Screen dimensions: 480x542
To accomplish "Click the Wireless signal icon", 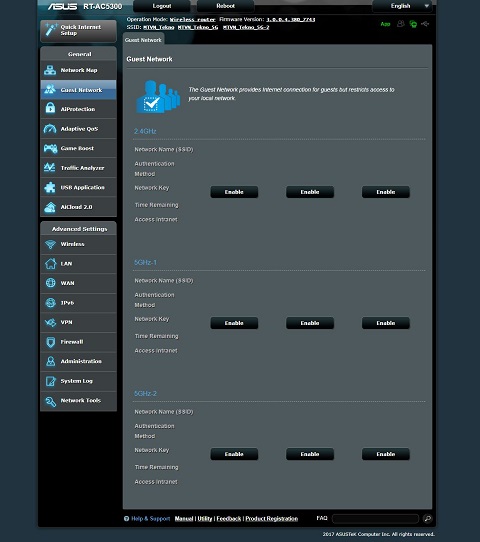I will click(50, 244).
